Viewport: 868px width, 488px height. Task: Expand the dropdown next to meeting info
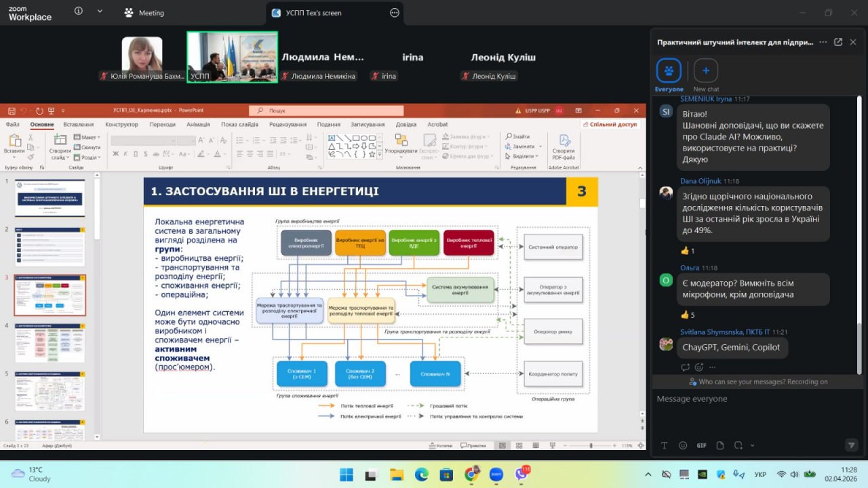point(100,12)
